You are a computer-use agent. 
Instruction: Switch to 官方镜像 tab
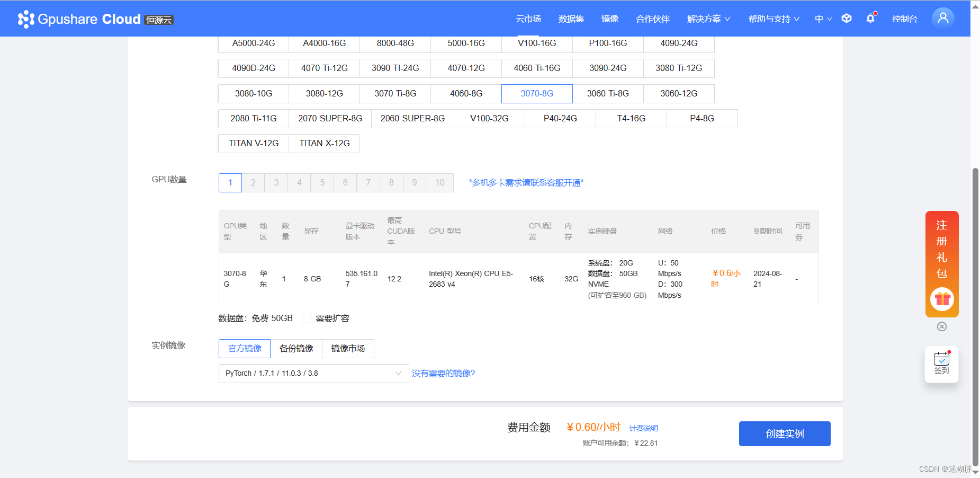coord(245,349)
